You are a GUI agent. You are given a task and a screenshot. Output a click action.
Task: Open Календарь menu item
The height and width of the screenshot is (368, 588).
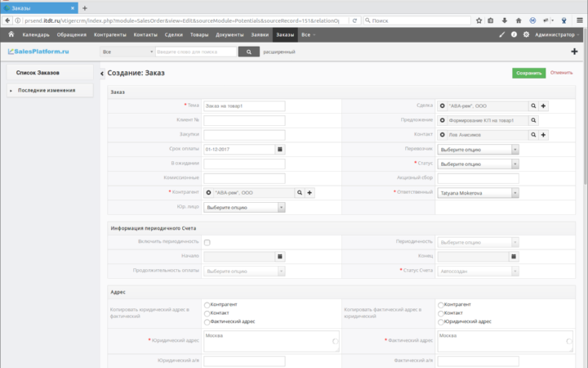[x=36, y=34]
